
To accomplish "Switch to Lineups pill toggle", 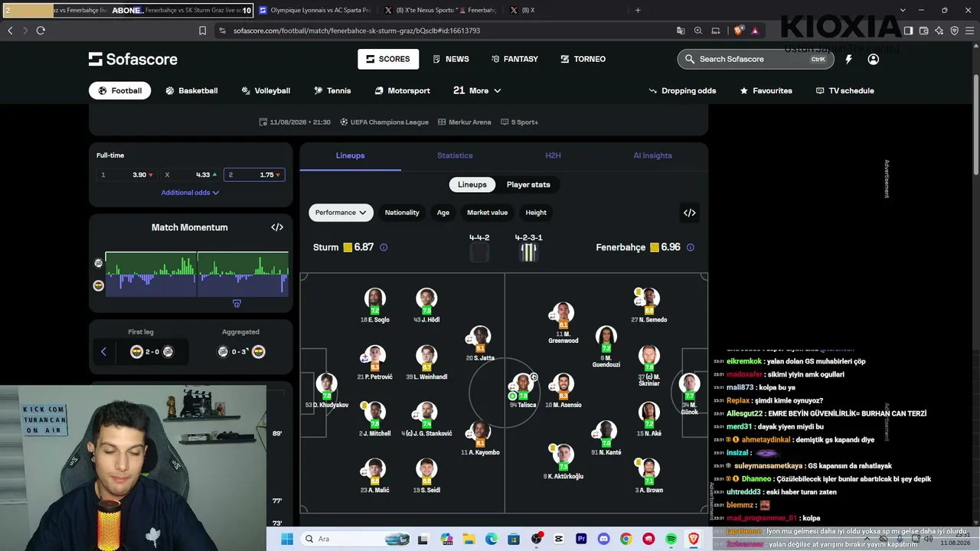I will point(472,184).
